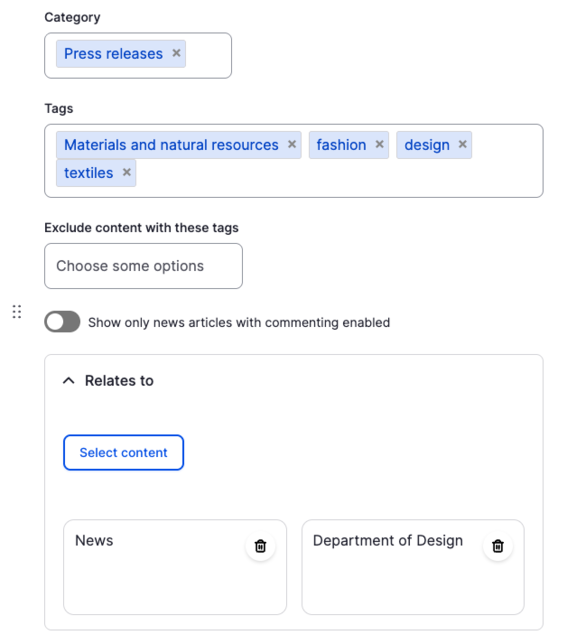
Task: Click the commenting enabled label text
Action: [x=239, y=322]
